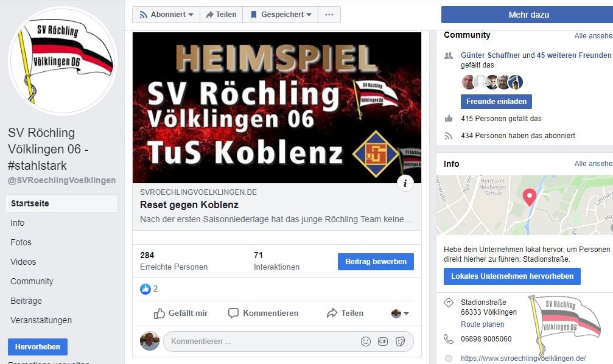Select Fotos in the left sidebar
613x364 pixels.
pos(21,242)
